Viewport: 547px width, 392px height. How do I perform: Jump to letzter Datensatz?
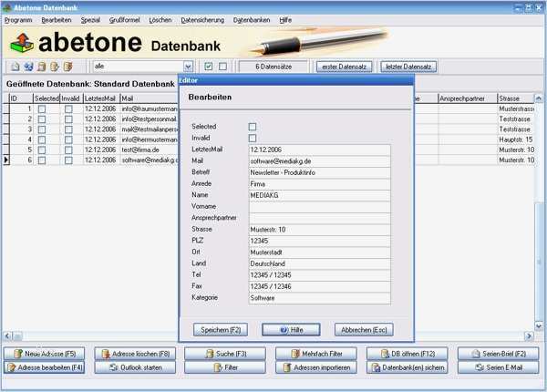408,67
